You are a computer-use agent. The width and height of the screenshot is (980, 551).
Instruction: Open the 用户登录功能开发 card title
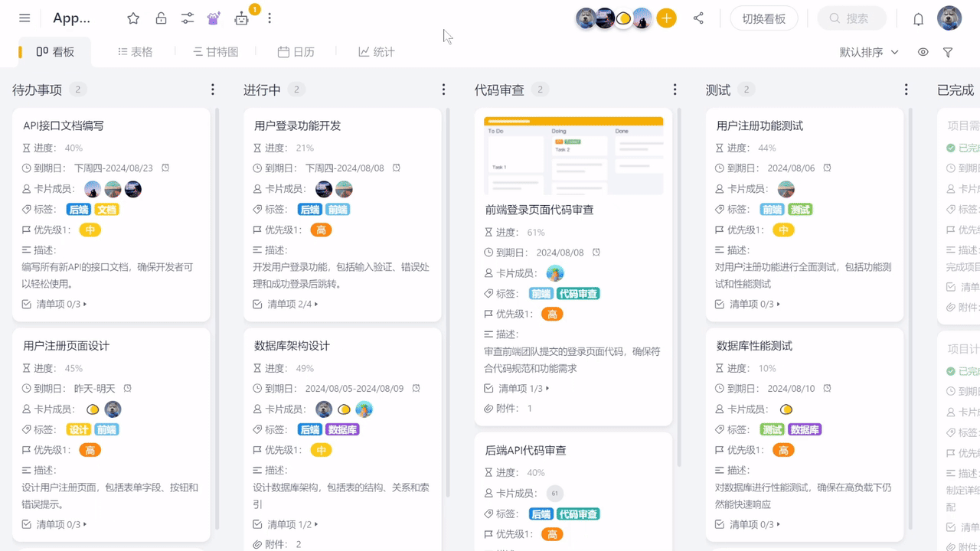298,126
